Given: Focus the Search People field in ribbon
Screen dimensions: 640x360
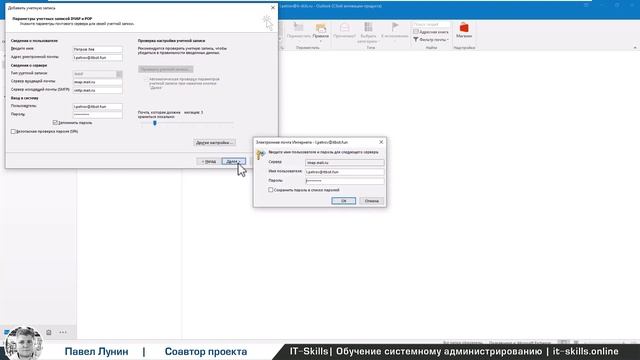Looking at the screenshot, I should (431, 24).
